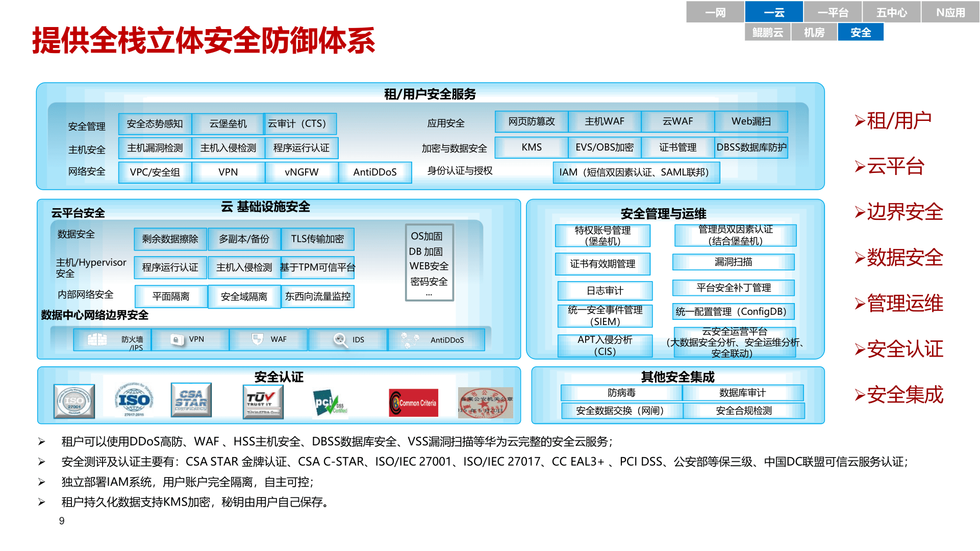Click the arrow bullet beside 云平台

click(x=860, y=166)
